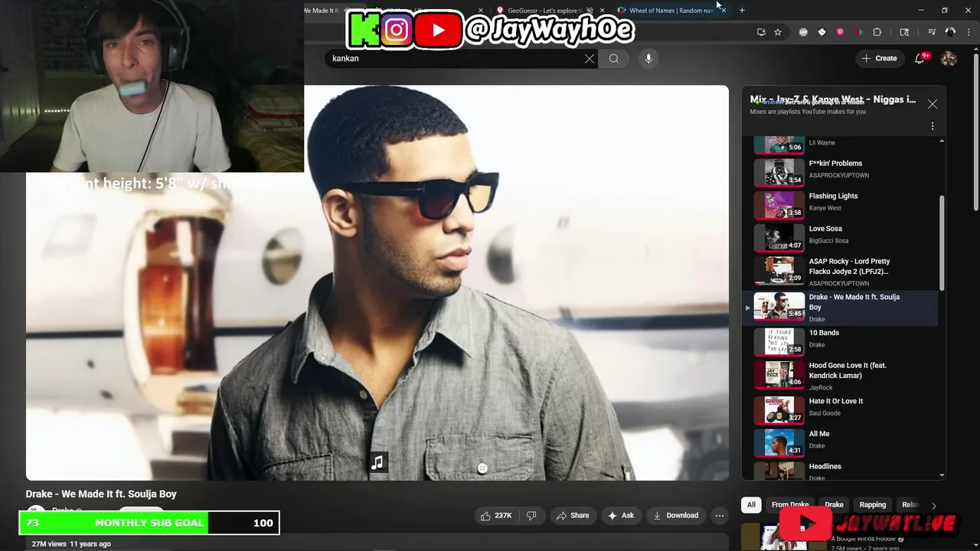980x551 pixels.
Task: Close the mix playlist panel
Action: 932,104
